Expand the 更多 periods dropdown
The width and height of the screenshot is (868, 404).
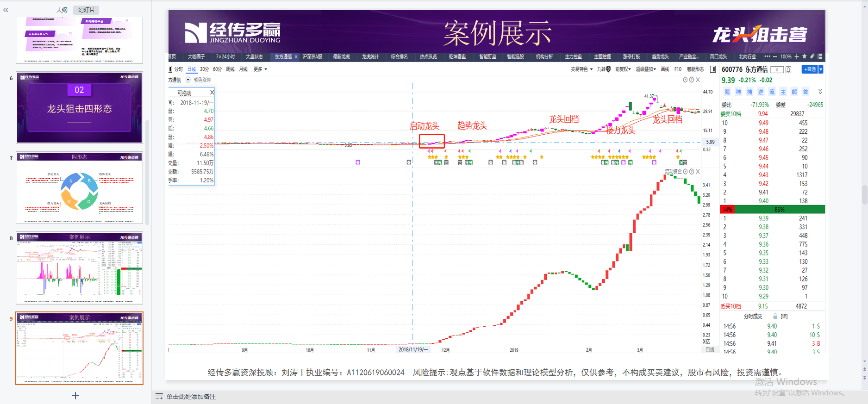click(x=261, y=69)
